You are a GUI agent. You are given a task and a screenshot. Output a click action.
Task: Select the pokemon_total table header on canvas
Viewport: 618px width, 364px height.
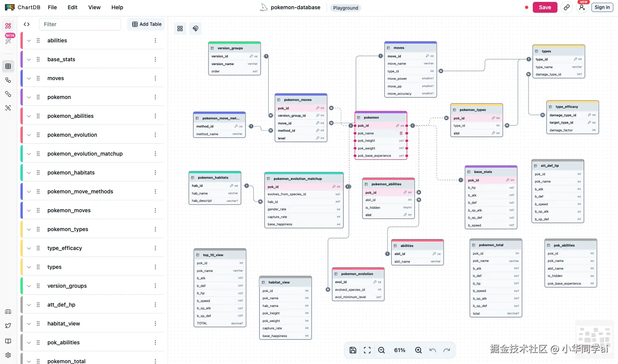496,245
